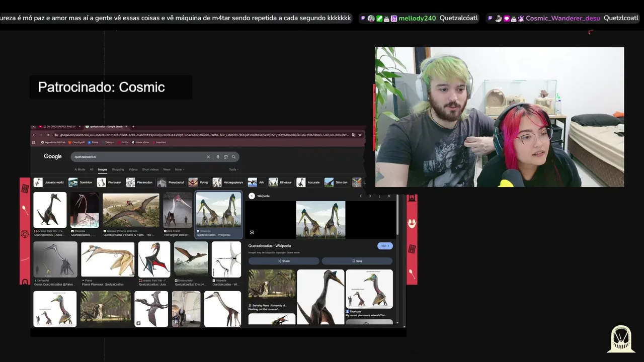644x362 pixels.
Task: Click Lens icon on preview image
Action: (x=252, y=232)
